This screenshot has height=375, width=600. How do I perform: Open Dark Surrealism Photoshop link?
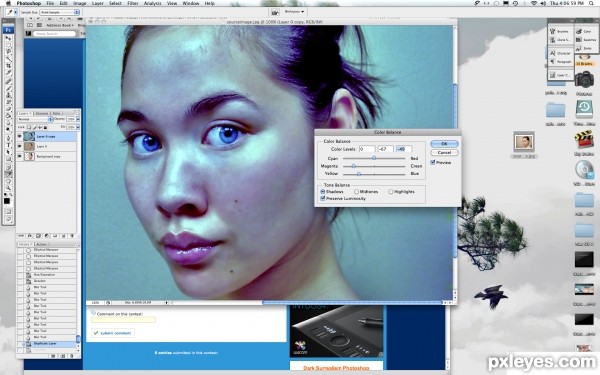click(336, 368)
